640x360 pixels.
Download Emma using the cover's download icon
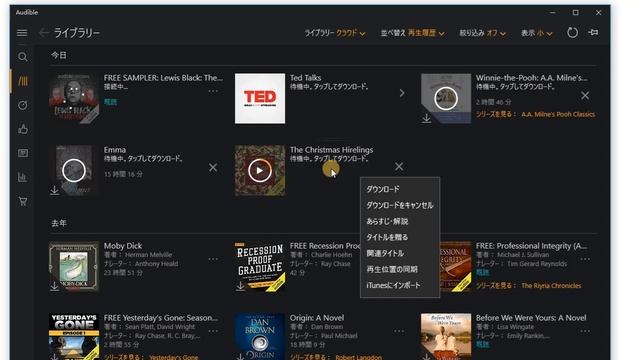pyautogui.click(x=54, y=190)
